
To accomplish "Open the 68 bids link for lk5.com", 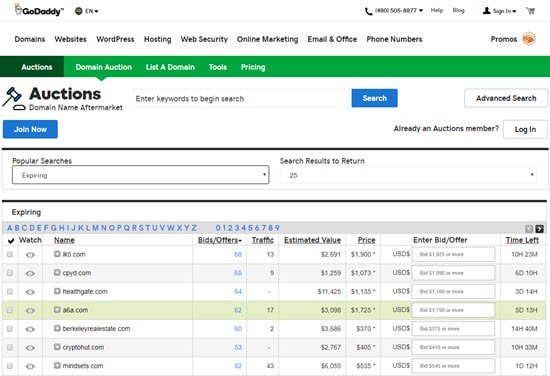I will tap(238, 254).
